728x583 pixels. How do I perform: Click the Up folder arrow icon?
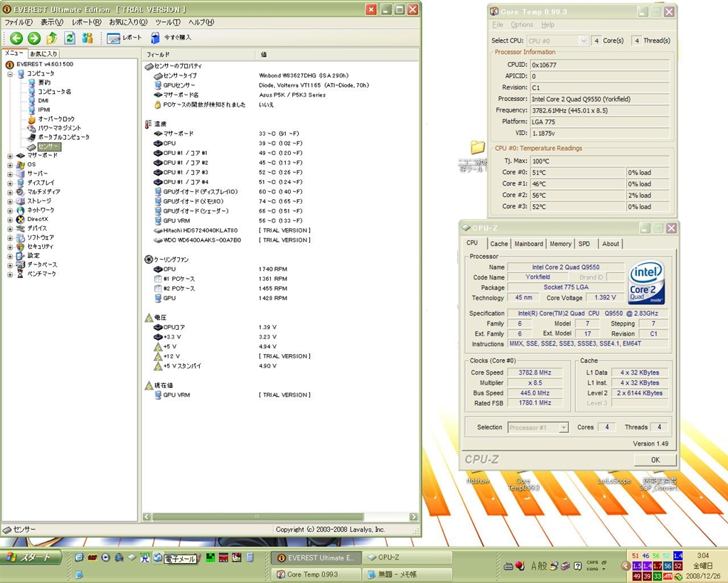[51, 38]
